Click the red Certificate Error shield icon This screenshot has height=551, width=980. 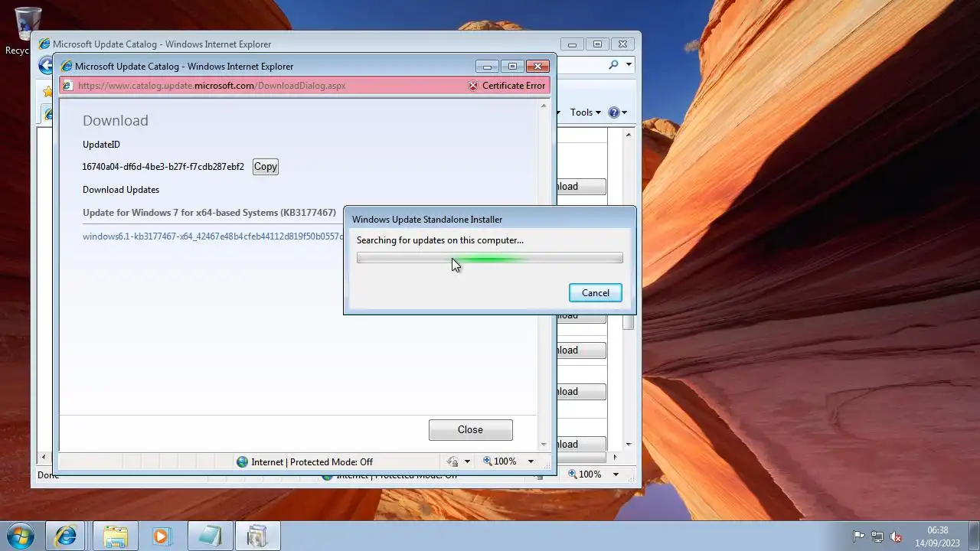pos(473,86)
